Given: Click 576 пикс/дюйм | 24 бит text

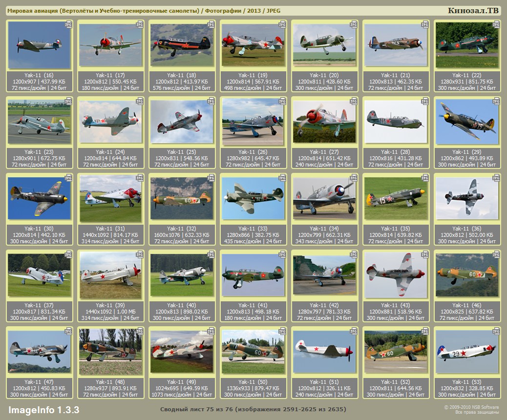Looking at the screenshot, I should [x=182, y=87].
